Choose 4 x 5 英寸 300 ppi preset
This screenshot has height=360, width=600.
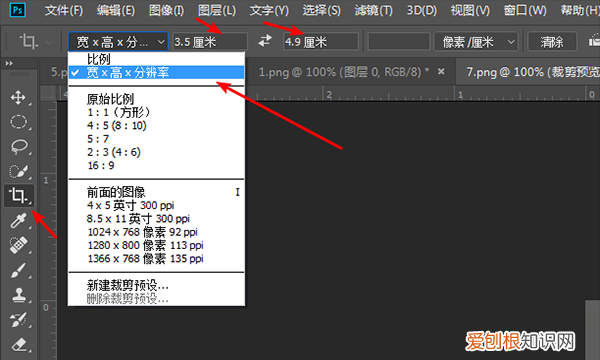click(156, 205)
